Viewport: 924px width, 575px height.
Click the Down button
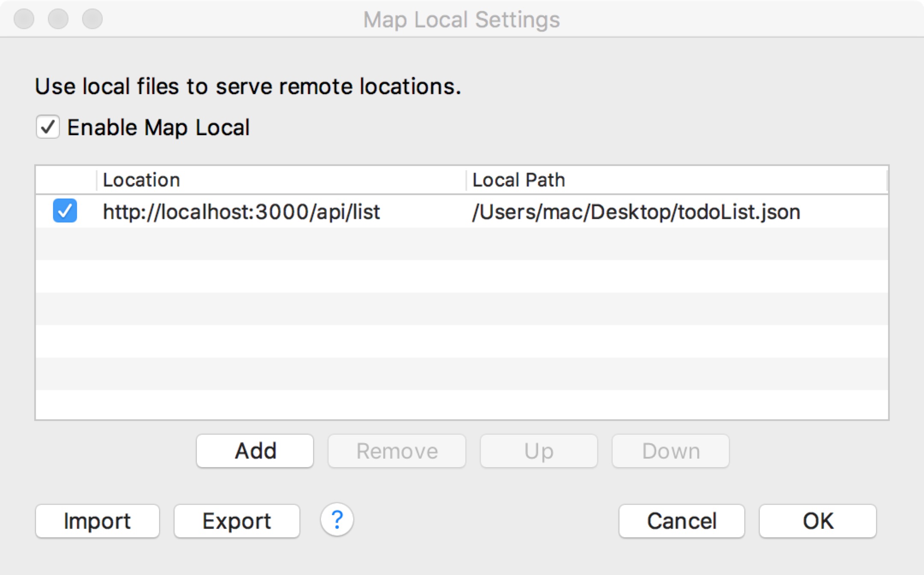[670, 451]
